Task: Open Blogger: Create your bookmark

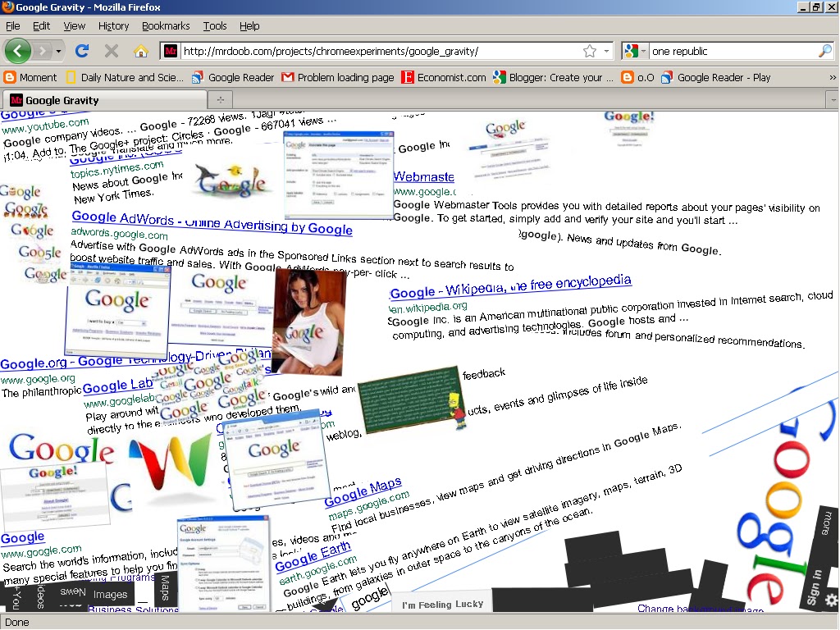Action: coord(554,78)
